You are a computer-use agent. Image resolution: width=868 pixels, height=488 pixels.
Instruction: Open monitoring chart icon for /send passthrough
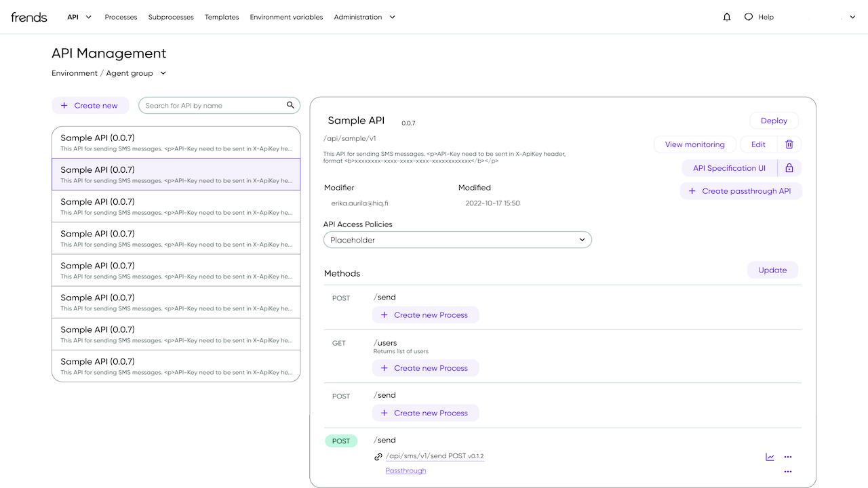[770, 457]
